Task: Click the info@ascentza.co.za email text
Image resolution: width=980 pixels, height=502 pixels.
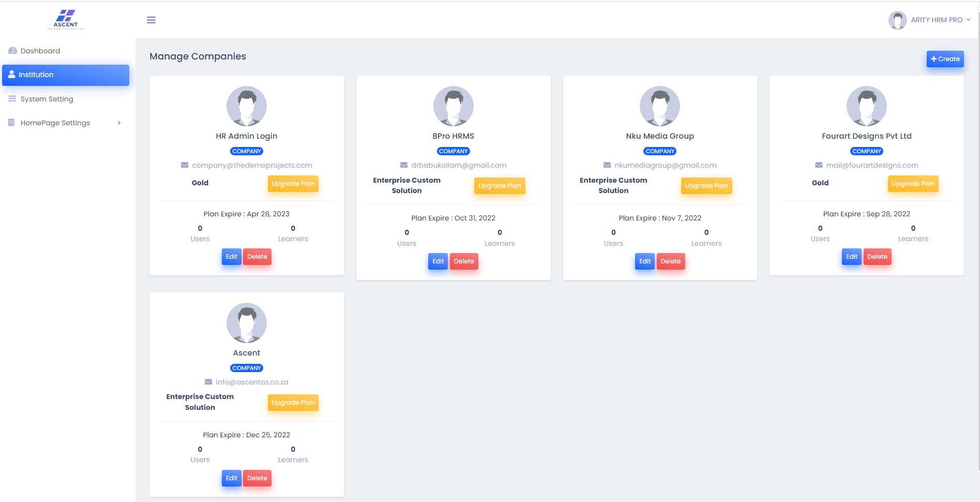Action: click(252, 382)
